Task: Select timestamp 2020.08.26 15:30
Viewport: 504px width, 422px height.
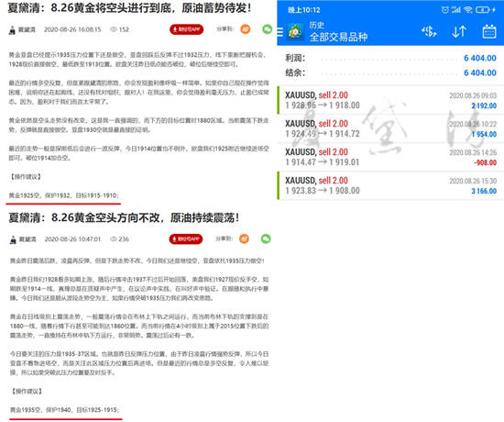Action: click(473, 181)
